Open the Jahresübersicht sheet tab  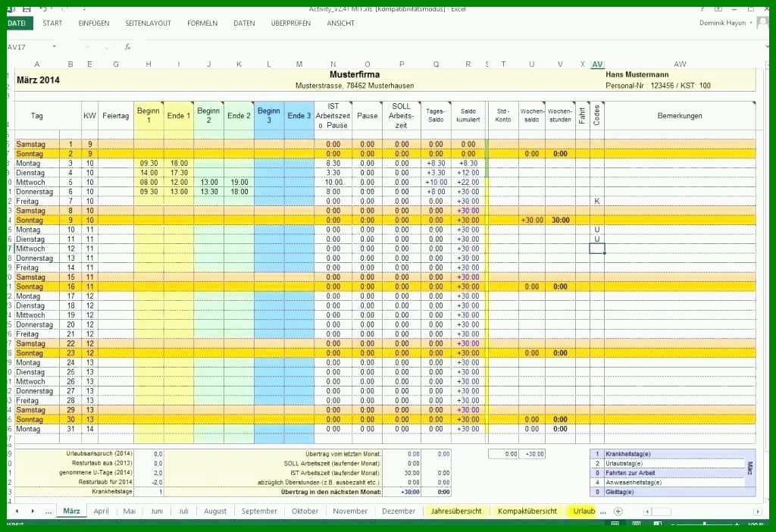(x=456, y=512)
